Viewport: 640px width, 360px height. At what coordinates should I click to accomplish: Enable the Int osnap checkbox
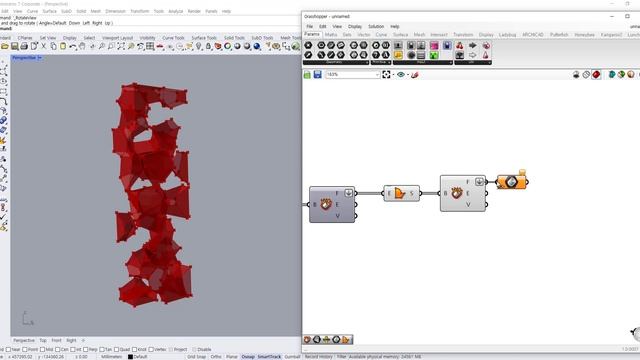point(73,350)
